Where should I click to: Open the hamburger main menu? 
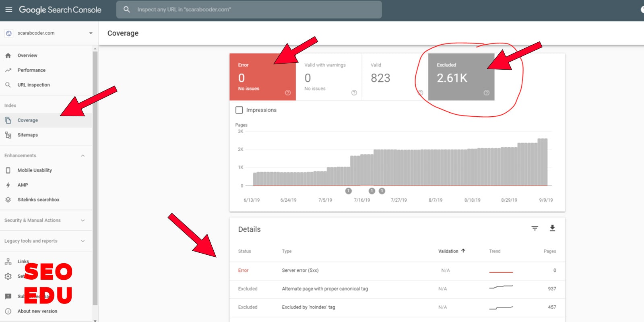pyautogui.click(x=8, y=10)
